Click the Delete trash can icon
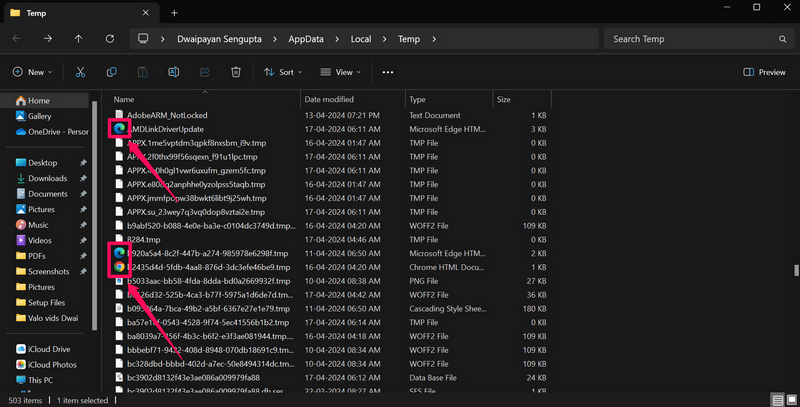 click(x=236, y=72)
